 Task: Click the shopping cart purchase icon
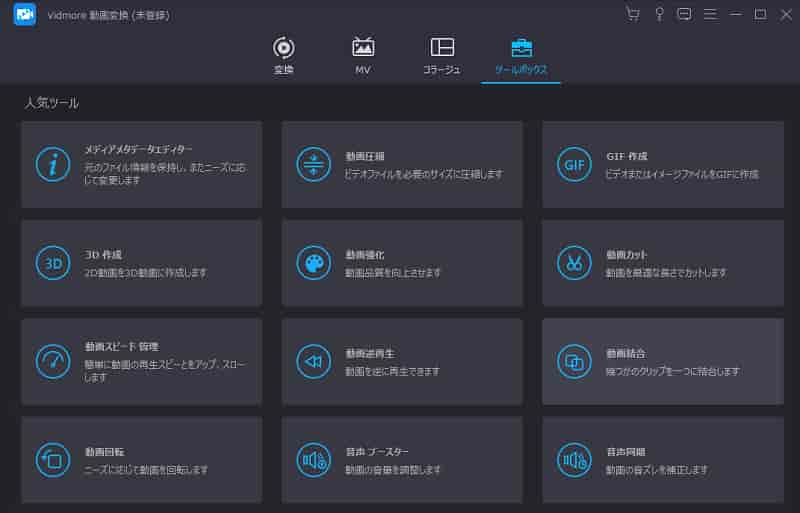click(x=632, y=14)
